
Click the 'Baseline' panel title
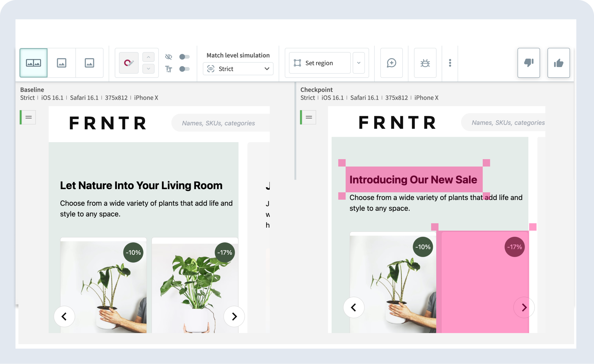[32, 90]
